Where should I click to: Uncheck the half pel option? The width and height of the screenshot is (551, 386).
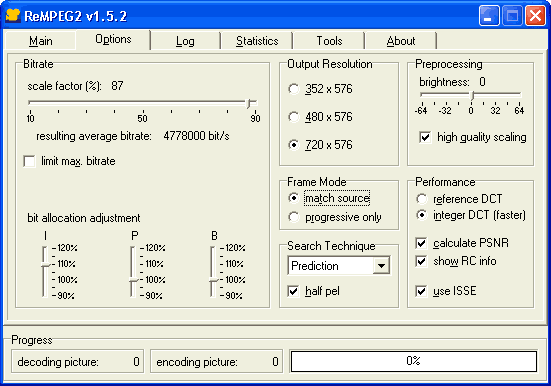[x=293, y=291]
